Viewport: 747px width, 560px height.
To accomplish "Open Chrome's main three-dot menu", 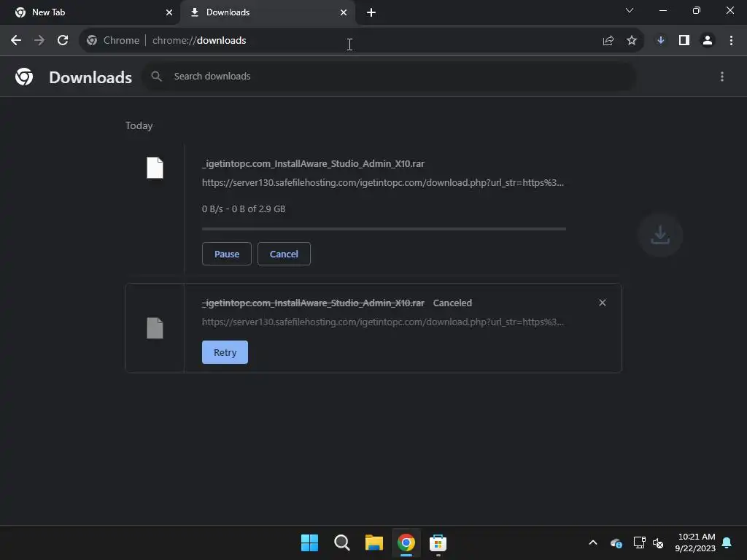I will pos(731,41).
